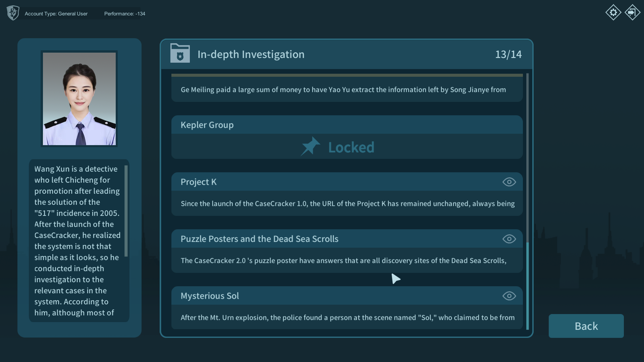Viewport: 644px width, 362px height.
Task: Click the Project K URL description text
Action: 347,203
